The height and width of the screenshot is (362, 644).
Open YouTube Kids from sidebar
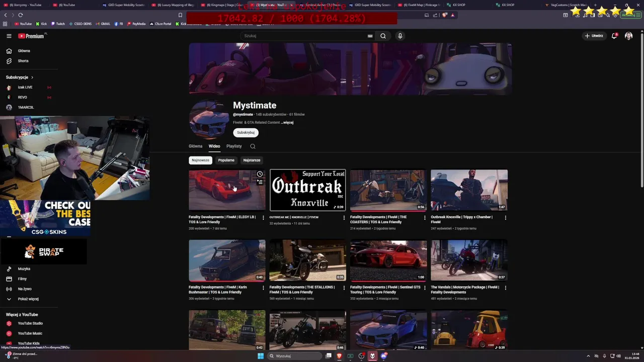pos(28,343)
